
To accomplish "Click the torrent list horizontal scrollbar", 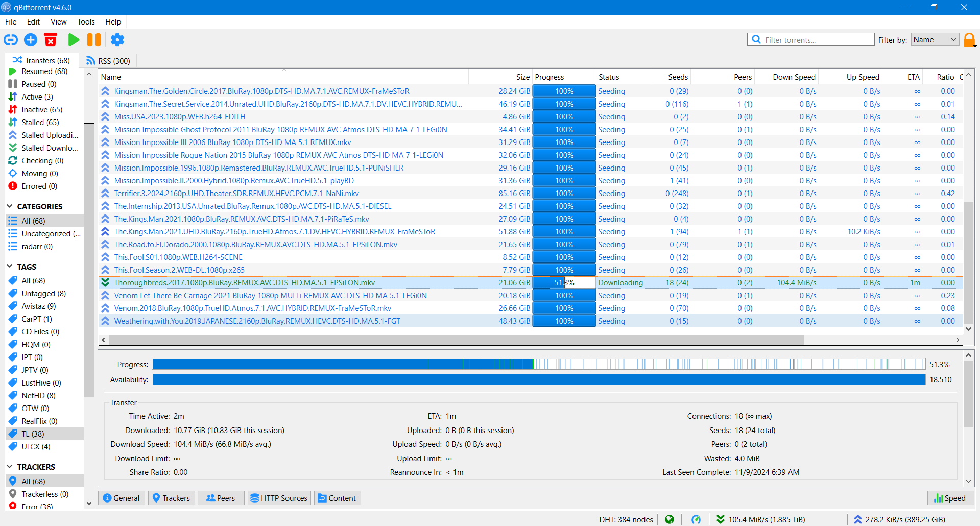I will pyautogui.click(x=457, y=340).
